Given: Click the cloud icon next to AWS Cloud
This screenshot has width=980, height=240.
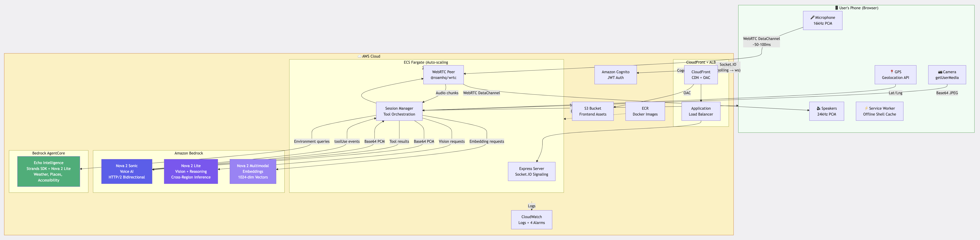Looking at the screenshot, I should pos(359,56).
